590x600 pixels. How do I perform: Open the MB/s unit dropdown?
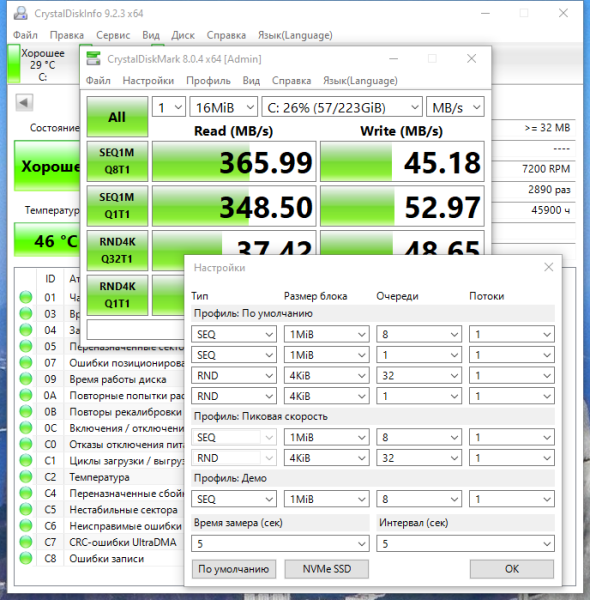click(455, 107)
